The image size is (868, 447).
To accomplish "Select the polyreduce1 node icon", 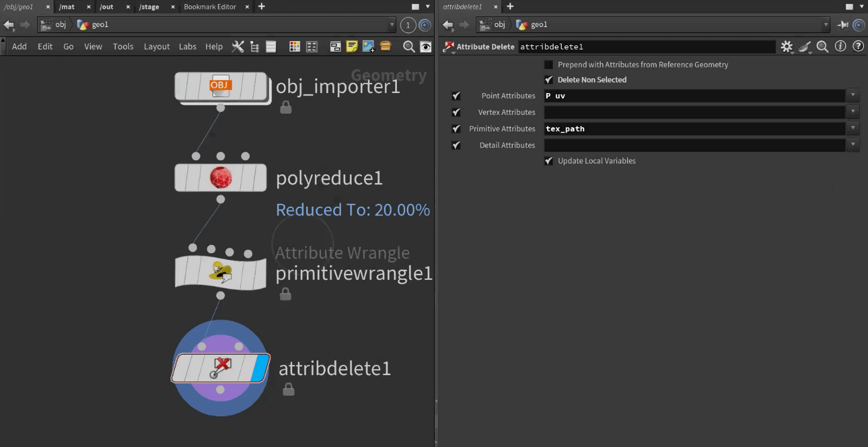I will 221,178.
